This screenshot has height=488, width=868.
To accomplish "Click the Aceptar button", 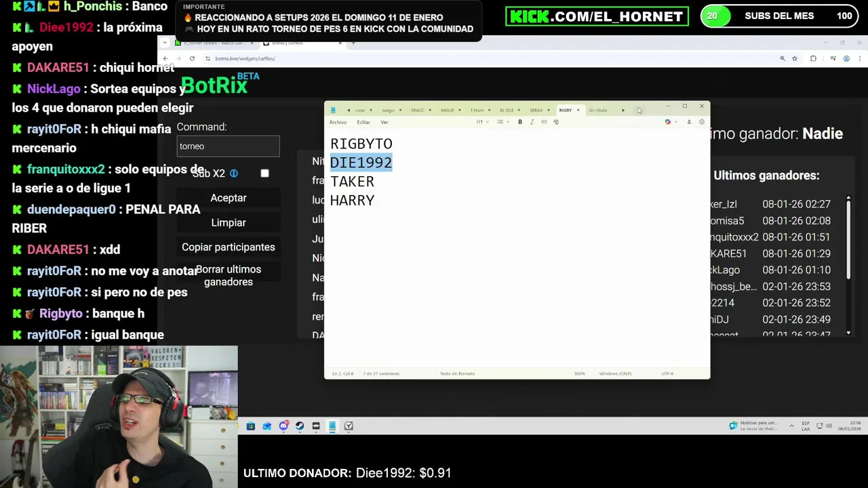I will [229, 198].
